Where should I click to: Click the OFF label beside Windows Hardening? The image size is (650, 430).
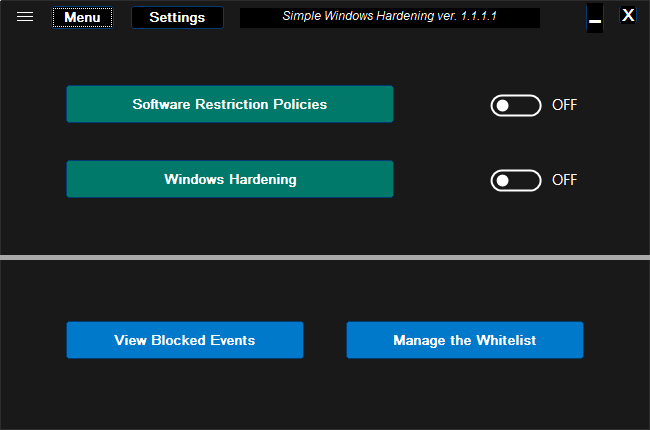tap(564, 180)
